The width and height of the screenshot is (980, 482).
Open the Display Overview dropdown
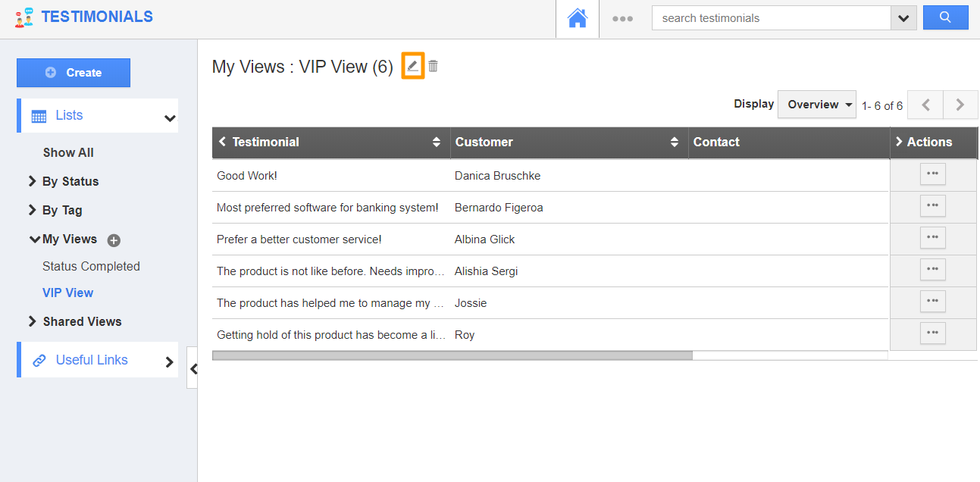coord(817,105)
